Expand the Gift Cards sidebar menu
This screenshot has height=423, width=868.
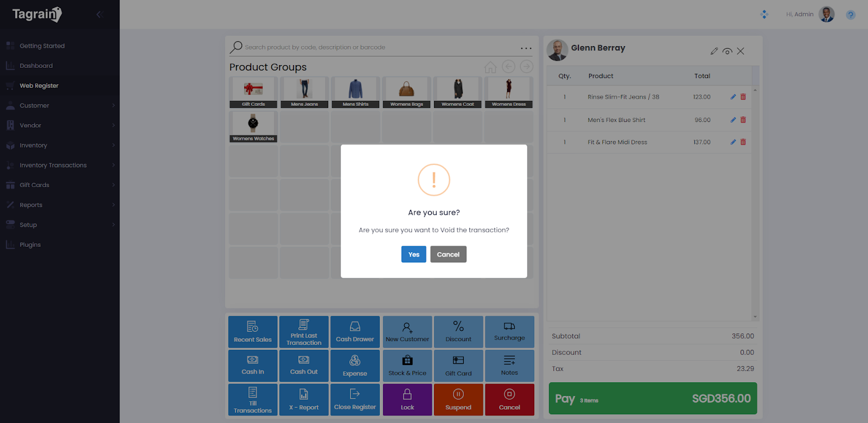[60, 185]
